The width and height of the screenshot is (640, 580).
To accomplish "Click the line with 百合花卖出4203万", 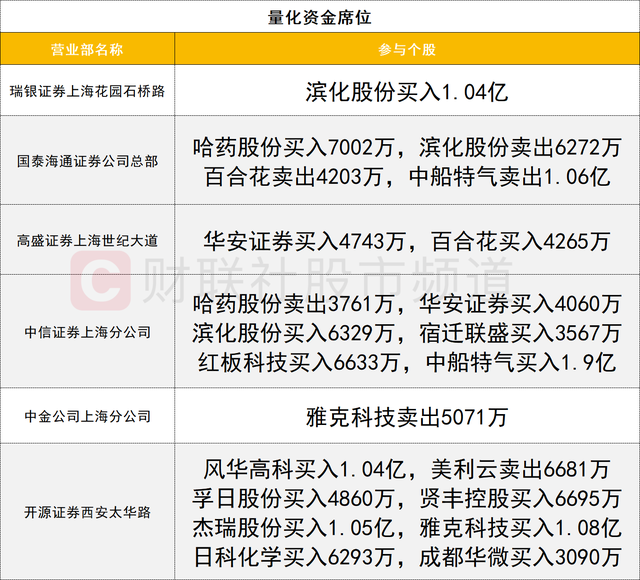I will pos(407,177).
